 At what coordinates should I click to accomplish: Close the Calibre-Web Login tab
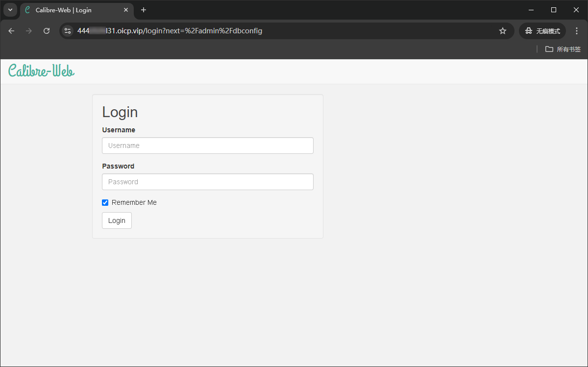coord(126,10)
